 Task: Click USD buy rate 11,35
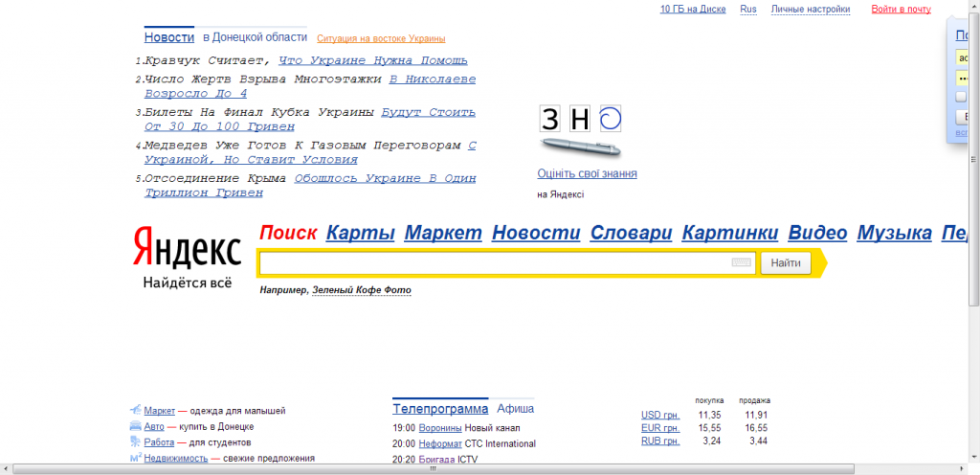(711, 415)
